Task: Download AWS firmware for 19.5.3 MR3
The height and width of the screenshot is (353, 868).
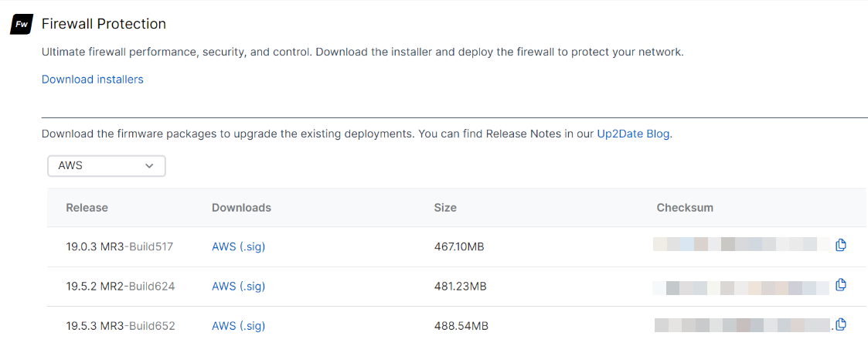Action: [223, 326]
